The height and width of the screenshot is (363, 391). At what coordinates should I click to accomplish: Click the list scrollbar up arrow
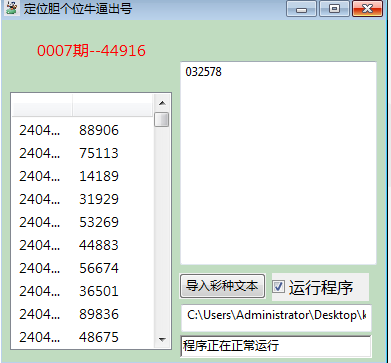tap(162, 103)
